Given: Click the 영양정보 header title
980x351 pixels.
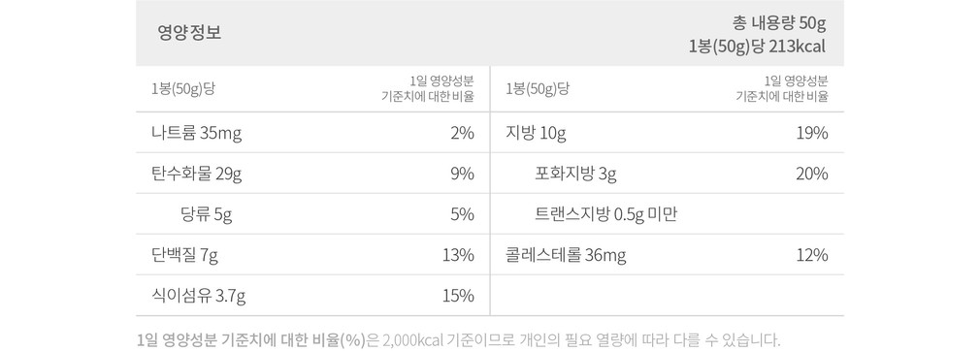Looking at the screenshot, I should [x=190, y=33].
